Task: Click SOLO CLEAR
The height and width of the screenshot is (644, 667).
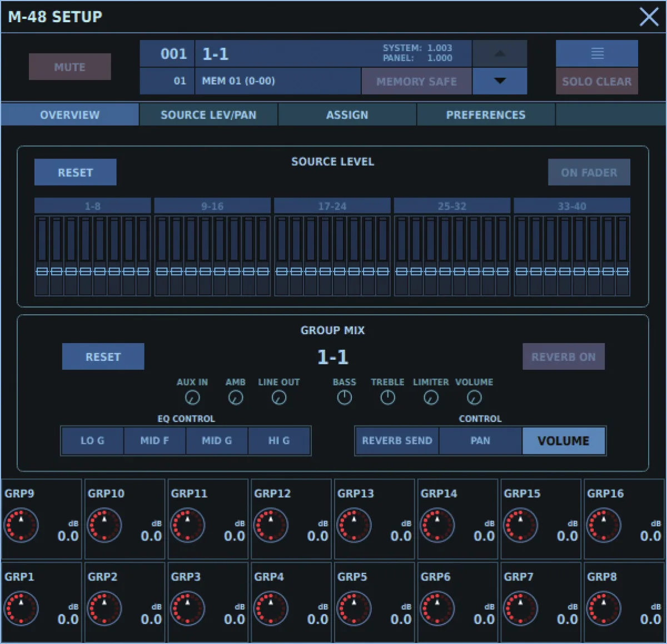Action: pyautogui.click(x=597, y=81)
